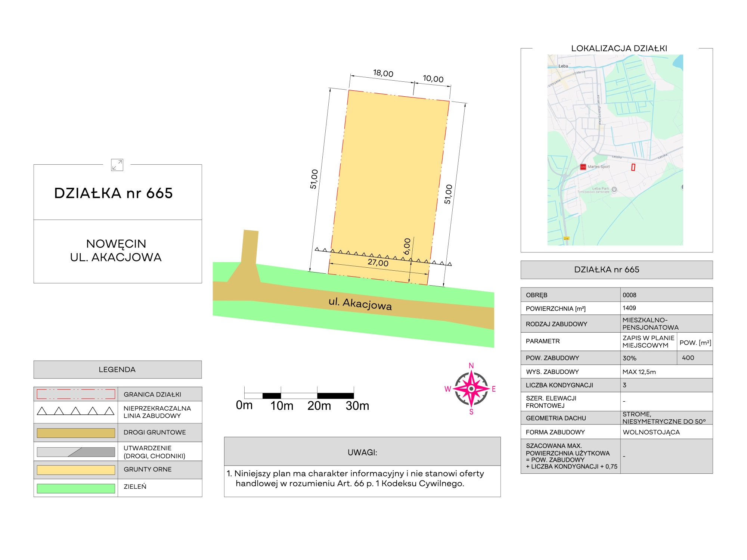
Task: Click the LEGENDA header bar
Action: (x=117, y=370)
